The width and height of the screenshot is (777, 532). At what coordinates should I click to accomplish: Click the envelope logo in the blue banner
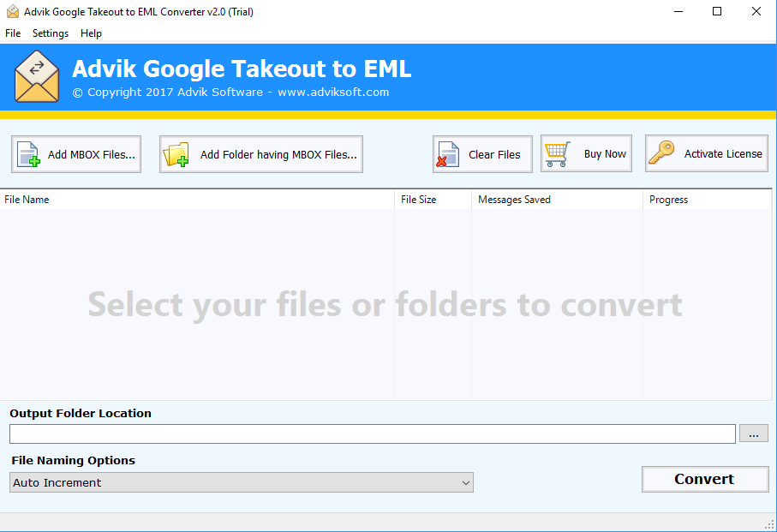pyautogui.click(x=37, y=76)
